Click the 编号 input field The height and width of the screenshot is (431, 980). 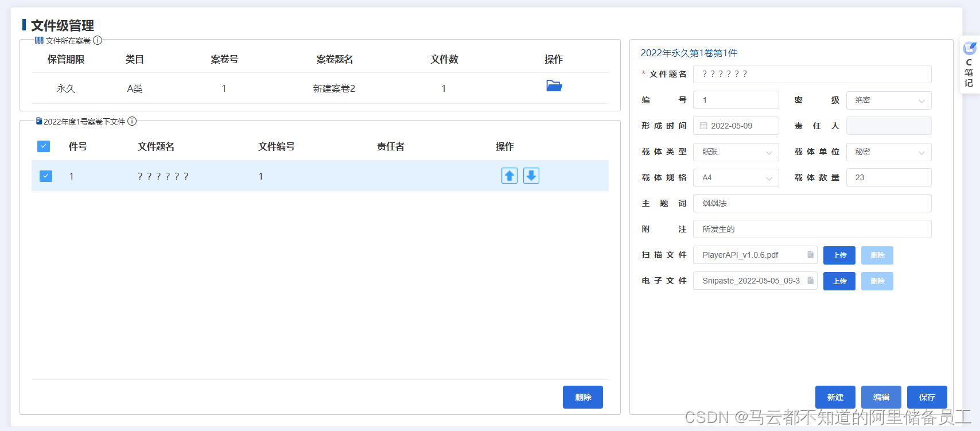tap(736, 100)
